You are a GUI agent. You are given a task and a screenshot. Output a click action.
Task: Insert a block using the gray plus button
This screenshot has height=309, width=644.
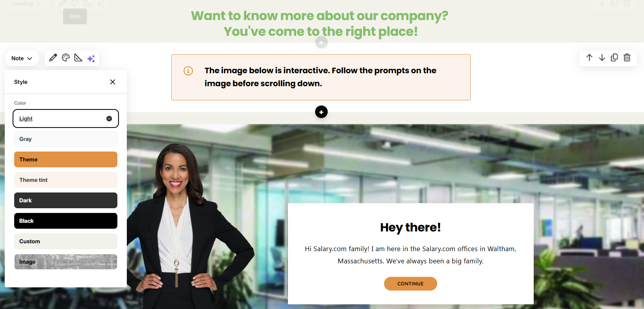tap(321, 42)
